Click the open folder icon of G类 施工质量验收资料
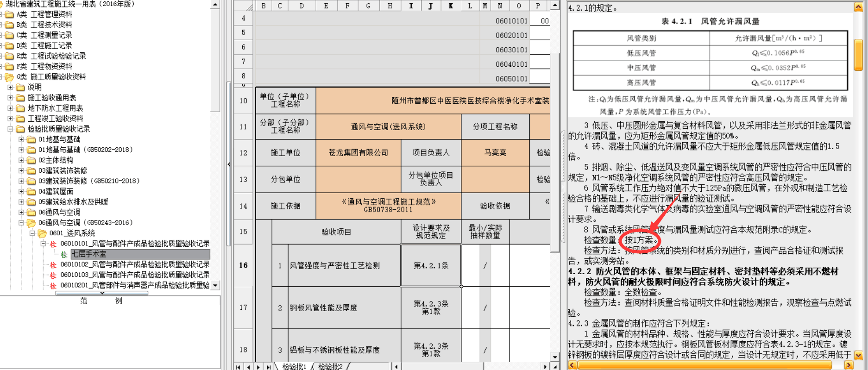The image size is (868, 370). point(9,77)
